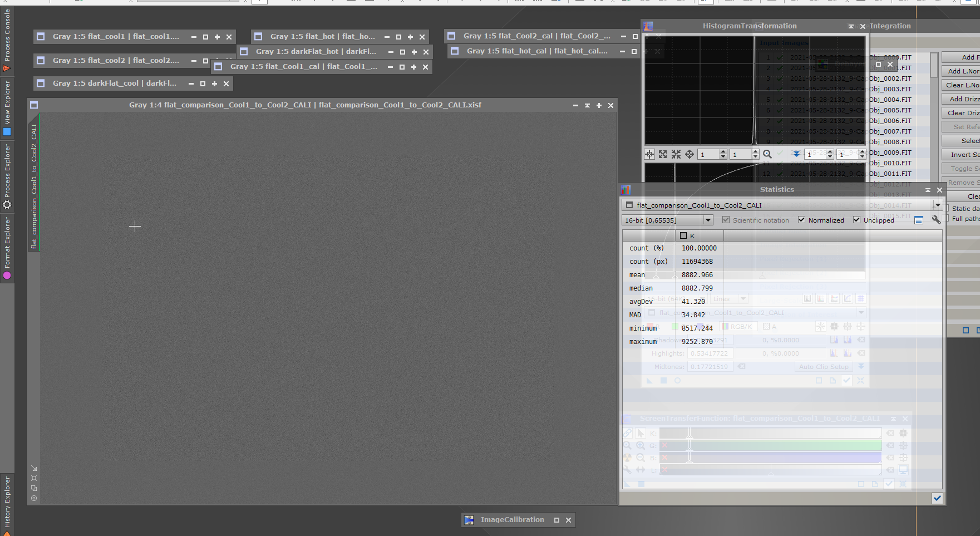The height and width of the screenshot is (536, 980).
Task: Click the blue double-arrow icon below histogram
Action: [x=796, y=154]
